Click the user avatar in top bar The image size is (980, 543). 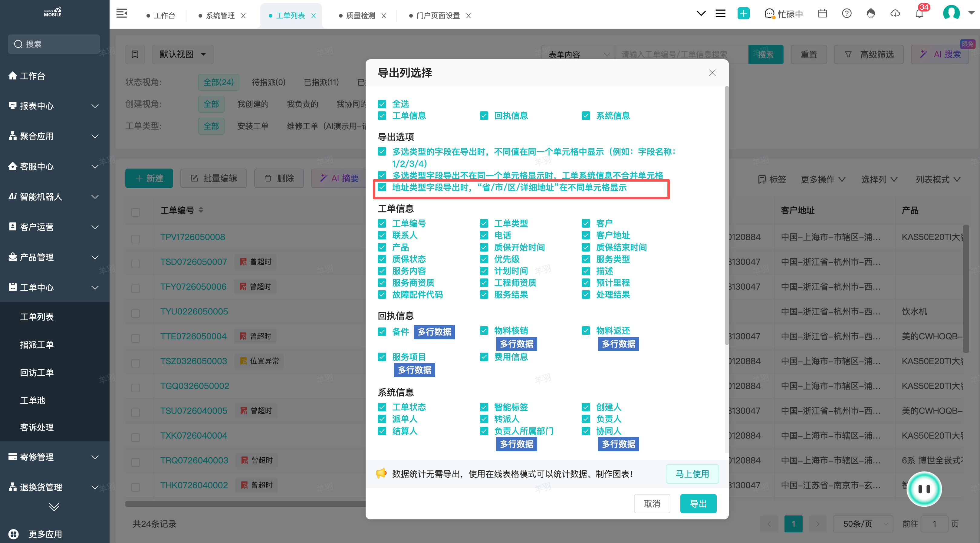coord(951,13)
